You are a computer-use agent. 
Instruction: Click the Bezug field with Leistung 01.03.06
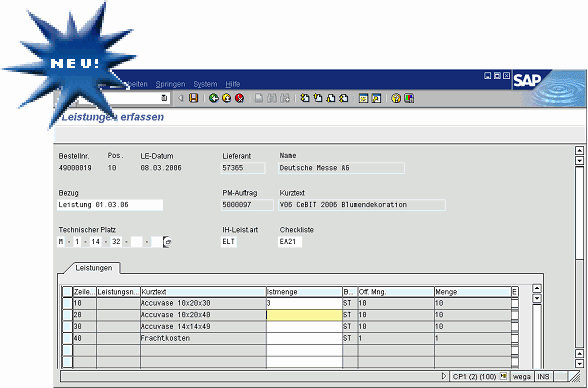pos(110,205)
